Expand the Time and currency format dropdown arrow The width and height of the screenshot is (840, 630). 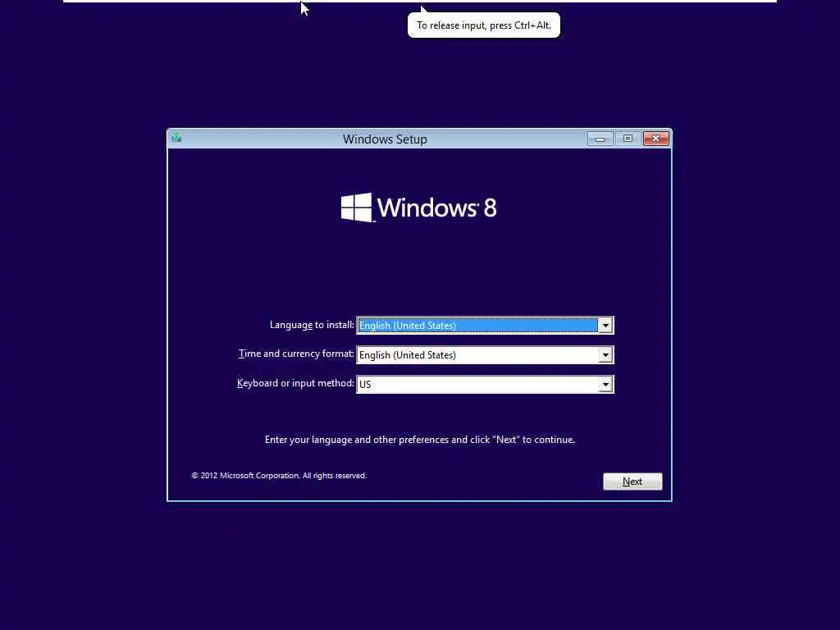coord(605,354)
